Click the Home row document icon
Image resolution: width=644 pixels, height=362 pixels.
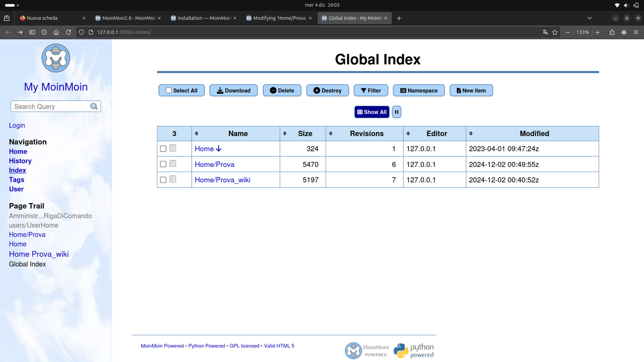click(x=173, y=148)
